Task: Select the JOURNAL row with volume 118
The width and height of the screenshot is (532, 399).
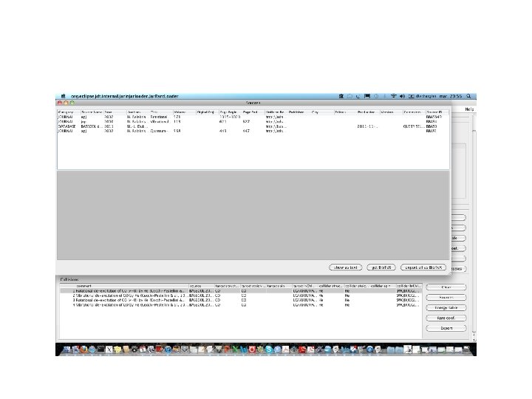Action: (x=253, y=121)
